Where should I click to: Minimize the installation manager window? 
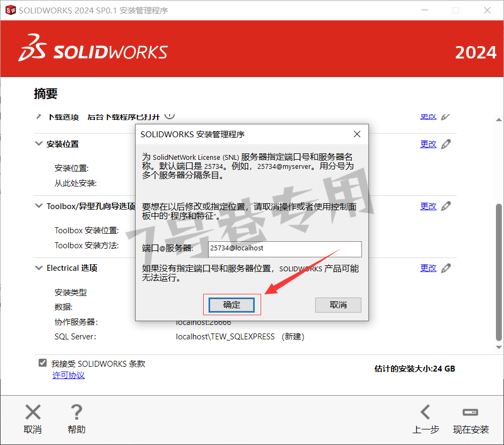coord(425,10)
